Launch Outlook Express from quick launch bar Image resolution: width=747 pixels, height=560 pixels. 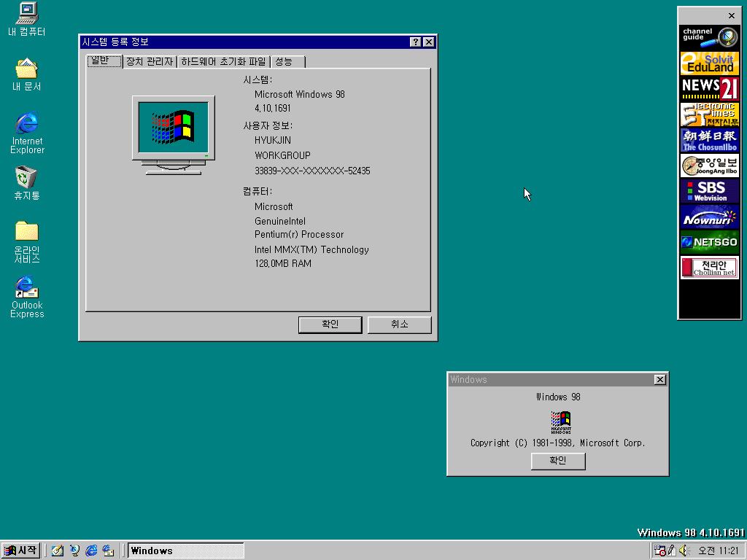[109, 551]
